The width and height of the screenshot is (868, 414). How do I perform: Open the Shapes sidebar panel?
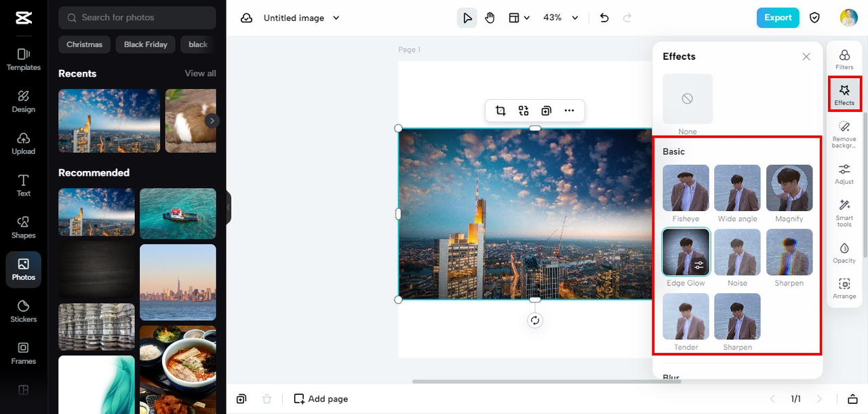(x=24, y=227)
